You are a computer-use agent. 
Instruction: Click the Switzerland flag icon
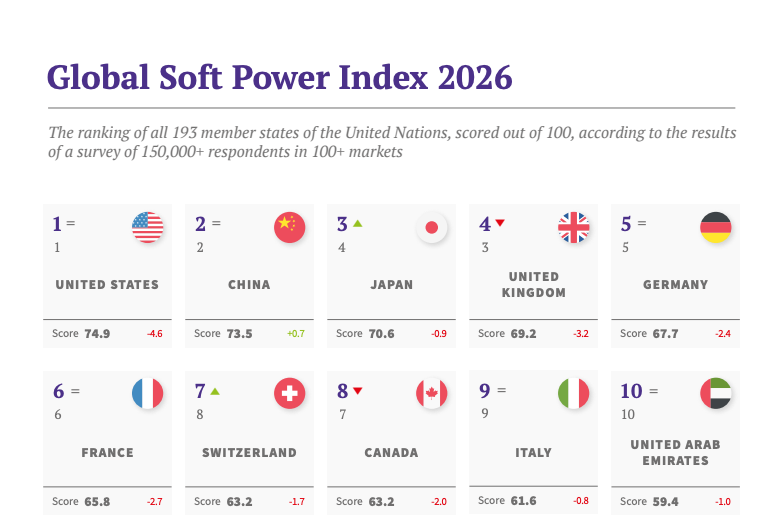(x=290, y=393)
